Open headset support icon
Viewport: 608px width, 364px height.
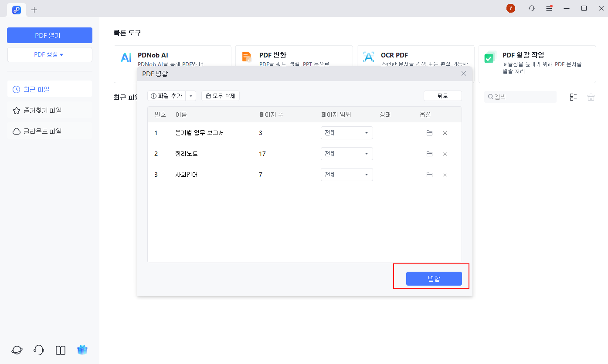pos(39,350)
